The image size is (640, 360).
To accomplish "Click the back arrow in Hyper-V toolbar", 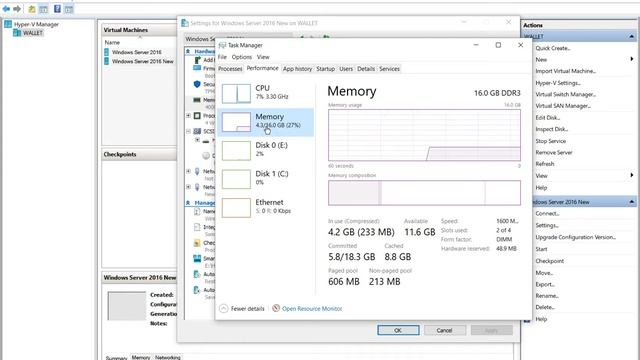I will 6,9.
